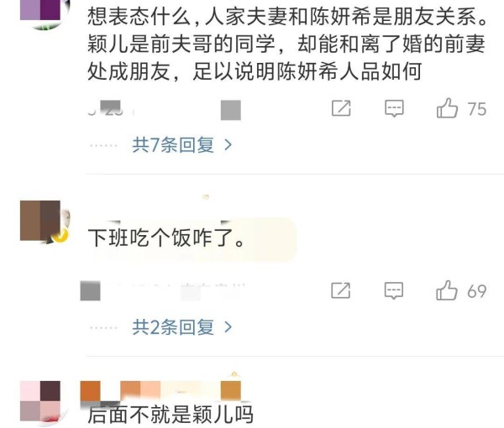Toggle like count 75
Viewport: 504px width, 428px height.
click(477, 109)
